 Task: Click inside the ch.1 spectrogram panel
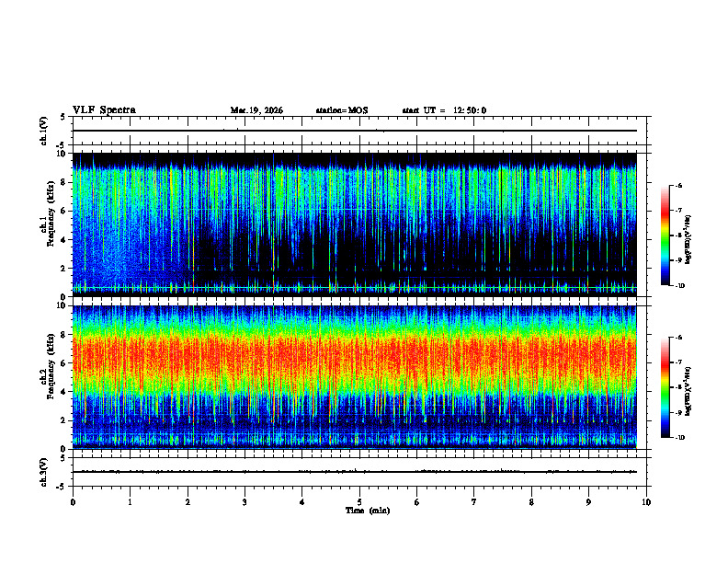pos(355,224)
